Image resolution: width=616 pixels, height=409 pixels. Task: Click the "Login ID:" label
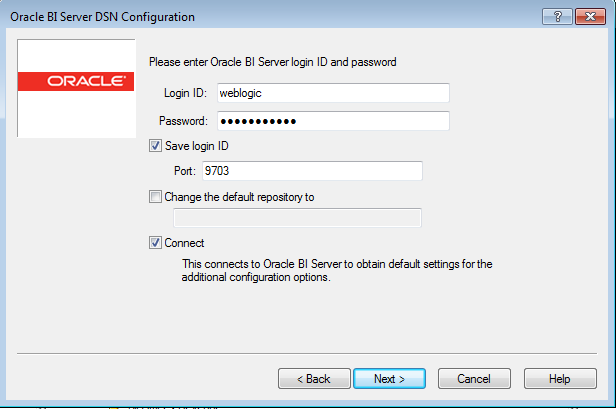pyautogui.click(x=185, y=93)
